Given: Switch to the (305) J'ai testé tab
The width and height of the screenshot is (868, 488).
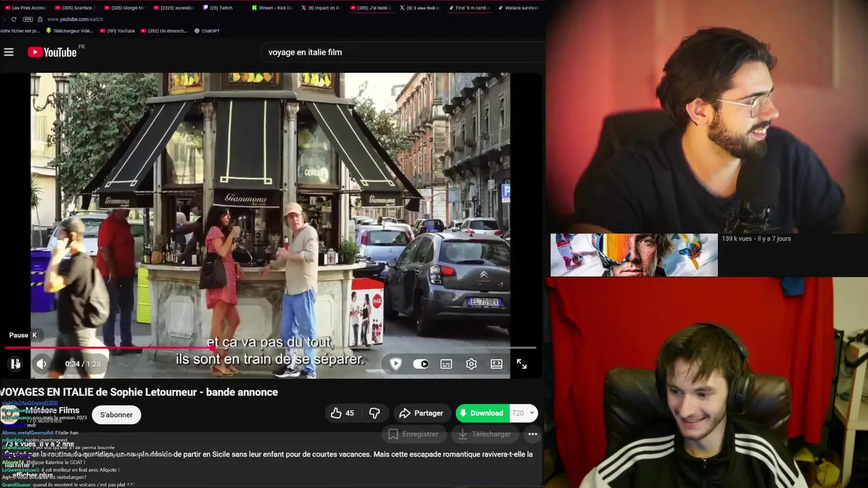Looking at the screenshot, I should pos(370,7).
